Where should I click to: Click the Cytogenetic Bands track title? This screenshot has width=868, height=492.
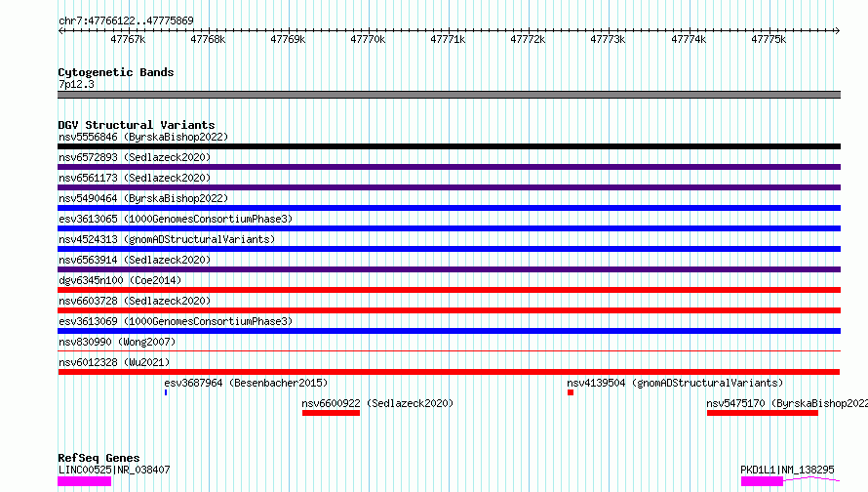pyautogui.click(x=116, y=72)
